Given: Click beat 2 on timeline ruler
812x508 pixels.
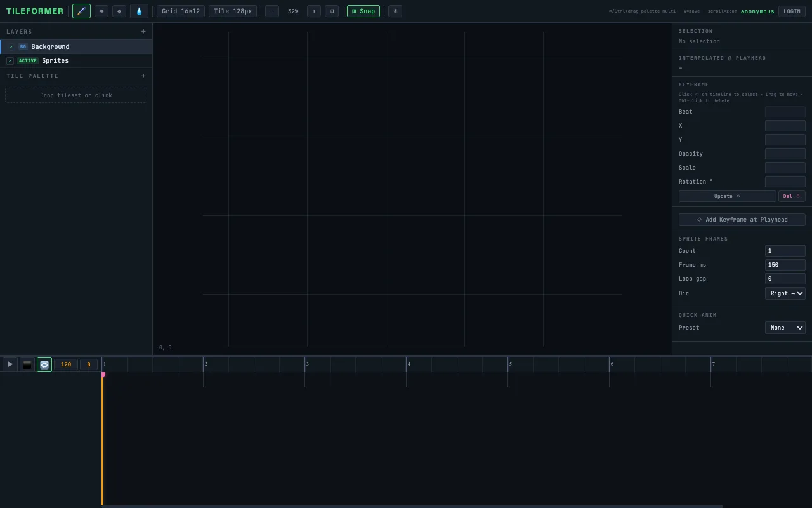Looking at the screenshot, I should [206, 364].
